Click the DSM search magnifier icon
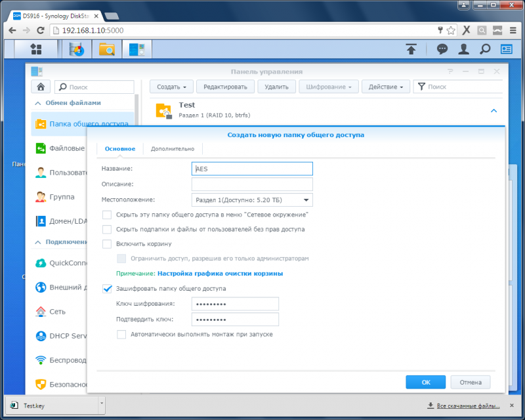 coord(485,49)
